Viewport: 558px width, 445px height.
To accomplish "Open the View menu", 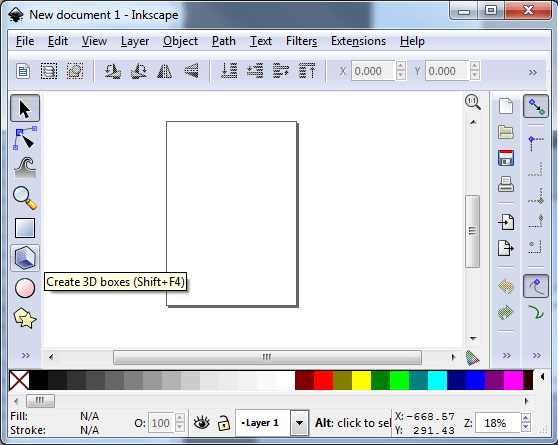I will [94, 41].
